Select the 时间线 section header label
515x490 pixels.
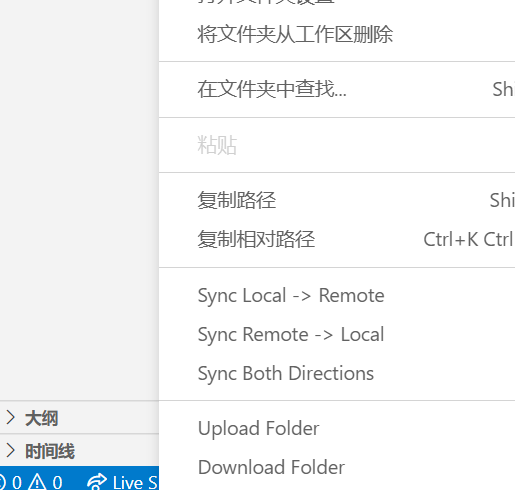click(50, 451)
